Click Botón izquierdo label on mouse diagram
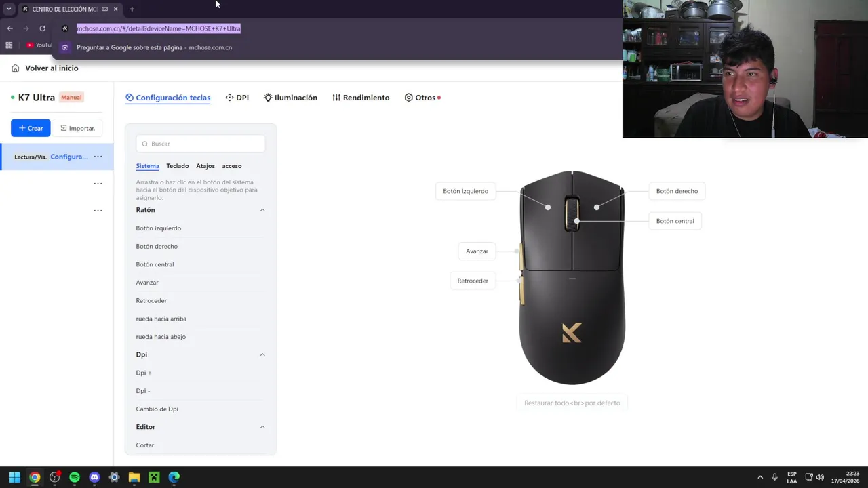This screenshot has width=868, height=488. (x=465, y=191)
